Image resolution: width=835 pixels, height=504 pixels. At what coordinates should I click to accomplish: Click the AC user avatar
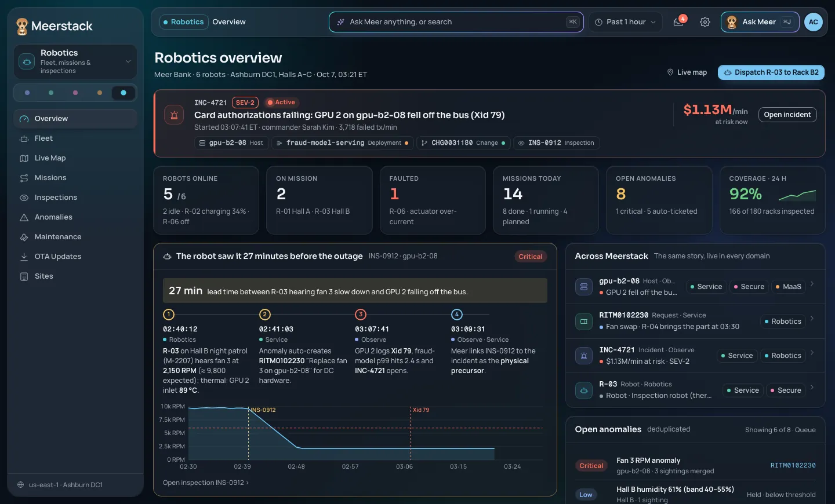(x=814, y=22)
